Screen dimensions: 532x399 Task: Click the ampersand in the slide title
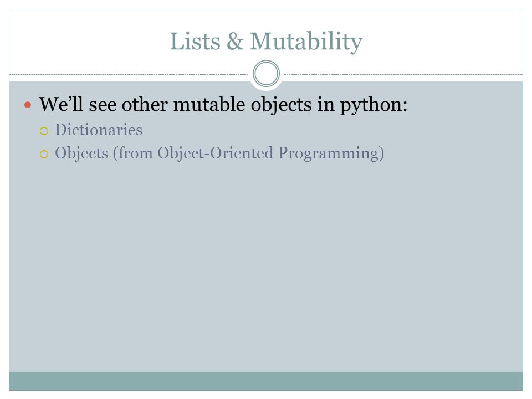235,42
